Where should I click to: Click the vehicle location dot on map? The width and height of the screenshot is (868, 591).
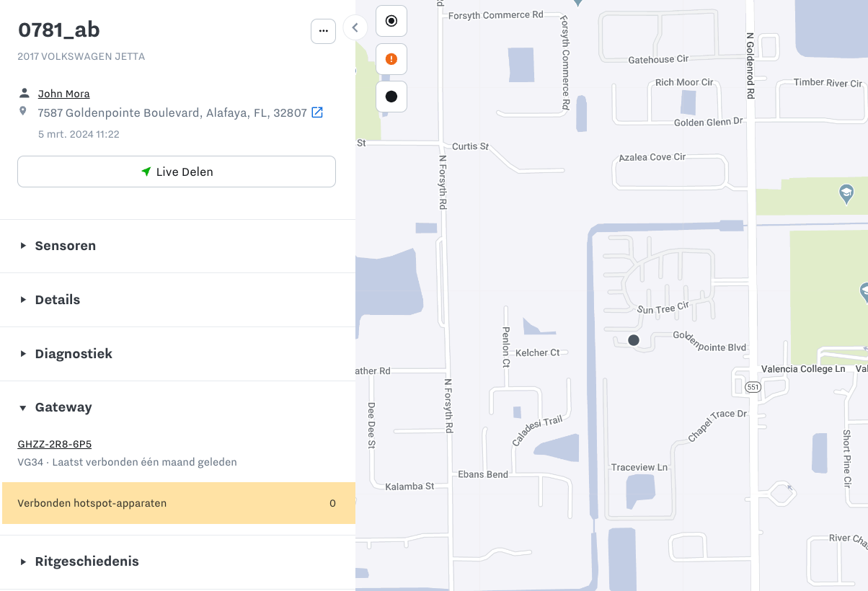634,340
